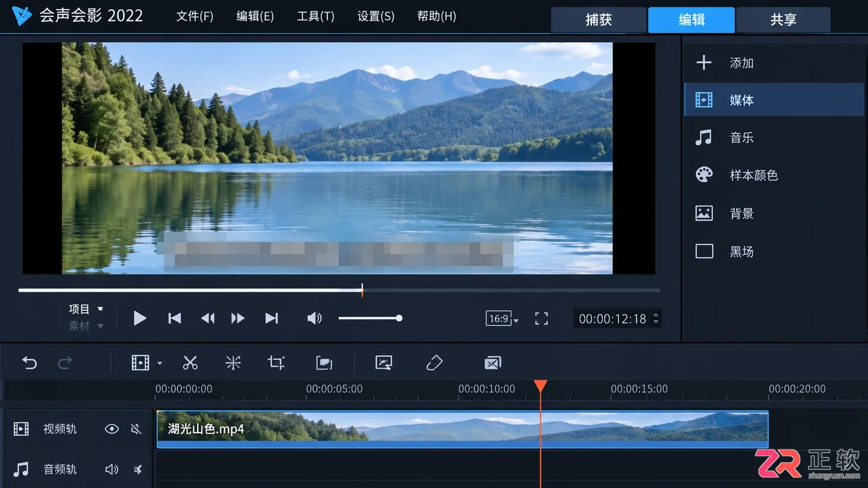Click the 00:00:20:00 ruler mark
868x488 pixels.
coord(797,389)
